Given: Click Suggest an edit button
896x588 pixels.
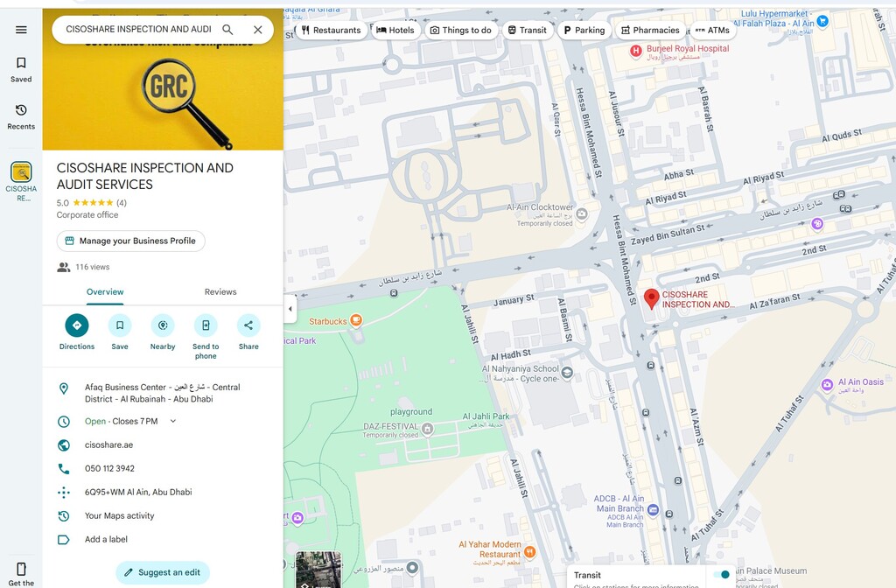Looking at the screenshot, I should click(163, 572).
